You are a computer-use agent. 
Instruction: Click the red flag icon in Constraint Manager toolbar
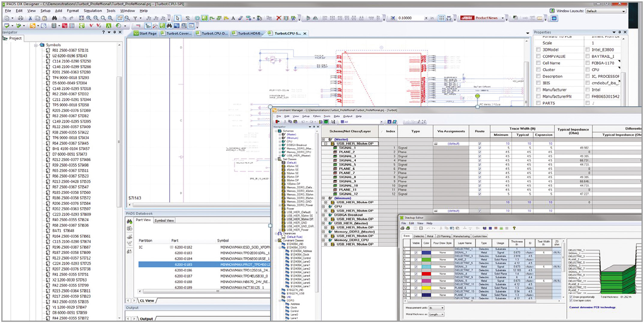(278, 122)
